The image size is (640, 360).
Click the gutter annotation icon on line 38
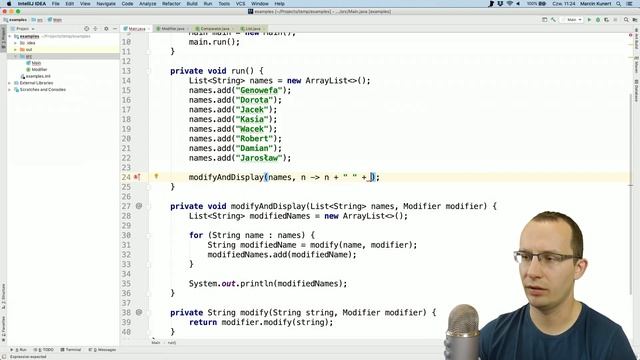click(x=139, y=312)
